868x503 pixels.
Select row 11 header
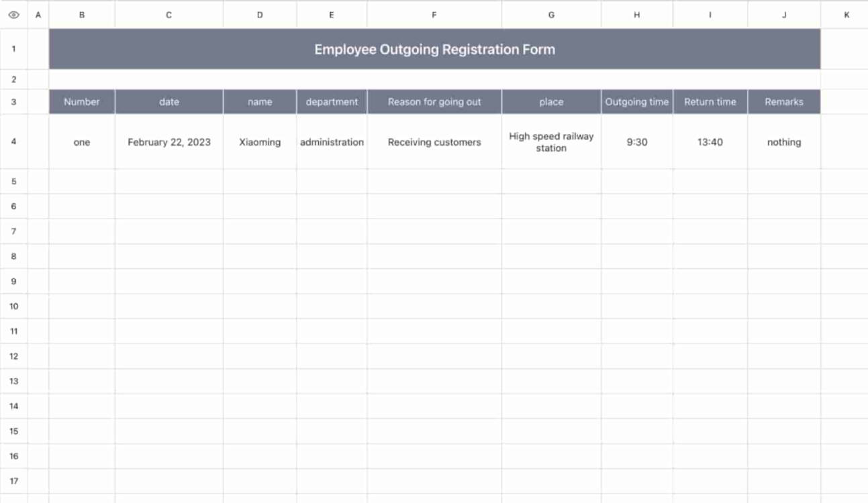[13, 331]
